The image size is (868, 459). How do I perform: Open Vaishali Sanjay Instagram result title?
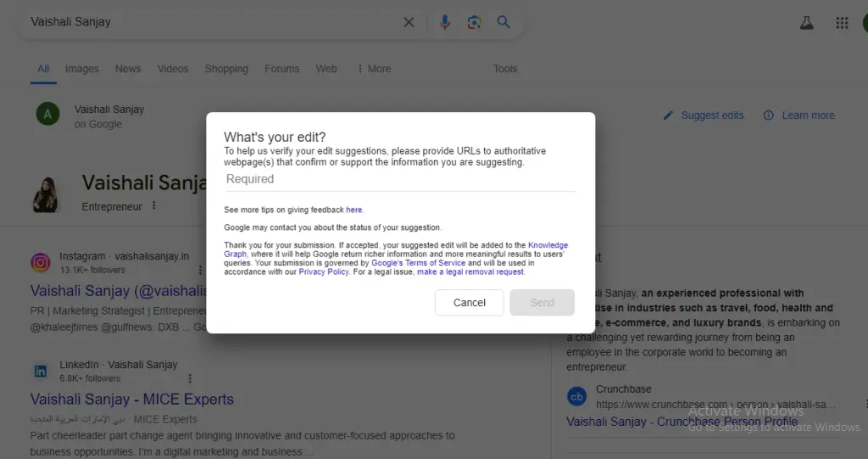(119, 291)
